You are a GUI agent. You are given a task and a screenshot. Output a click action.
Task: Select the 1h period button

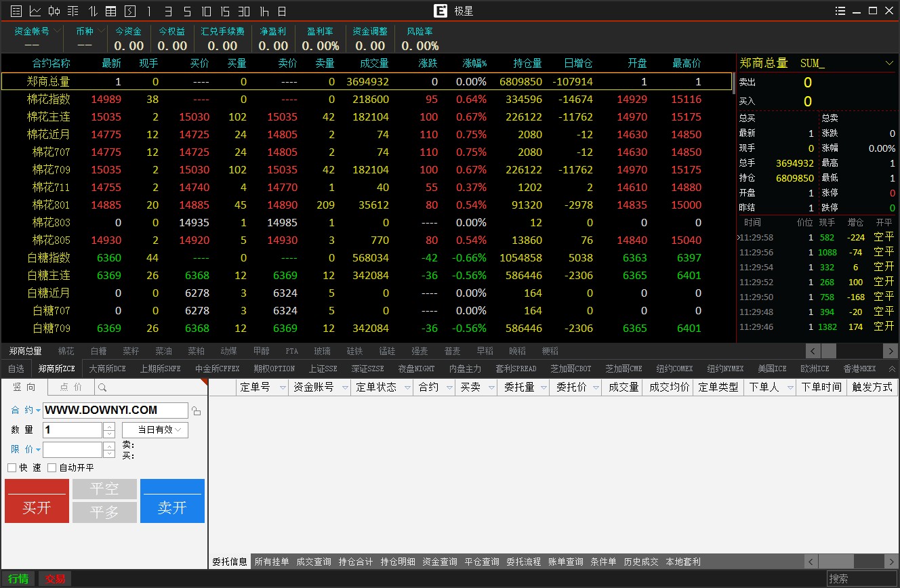click(264, 11)
